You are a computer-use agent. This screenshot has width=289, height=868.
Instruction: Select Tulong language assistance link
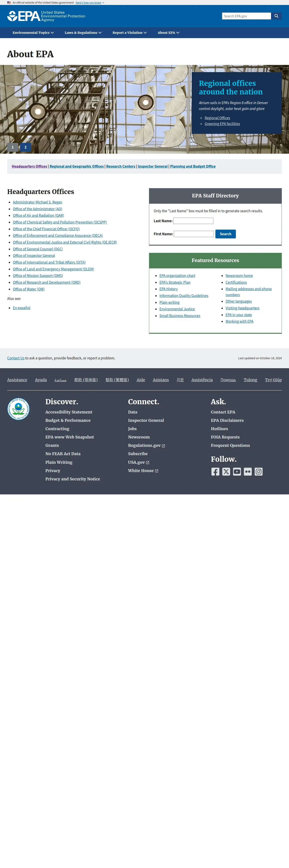(x=250, y=380)
